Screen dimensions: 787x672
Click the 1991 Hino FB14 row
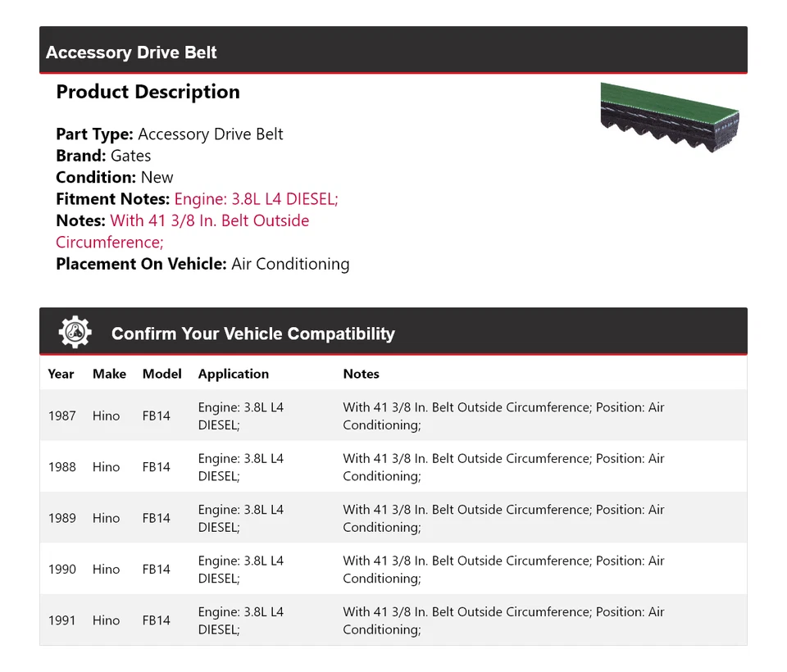[393, 620]
